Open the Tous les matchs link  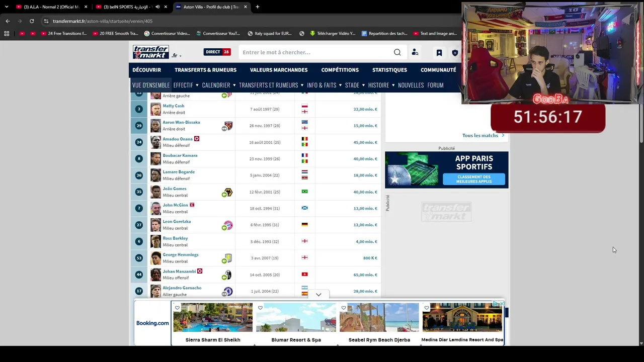(x=483, y=135)
